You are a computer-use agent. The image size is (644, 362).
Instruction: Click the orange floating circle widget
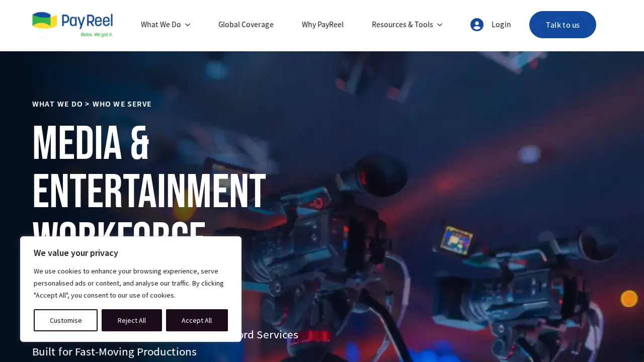click(629, 299)
